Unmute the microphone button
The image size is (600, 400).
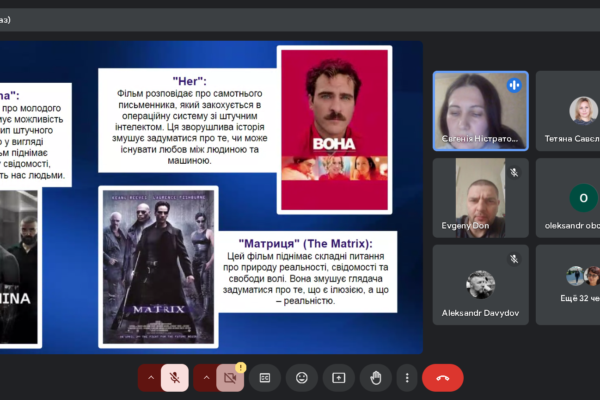click(174, 378)
